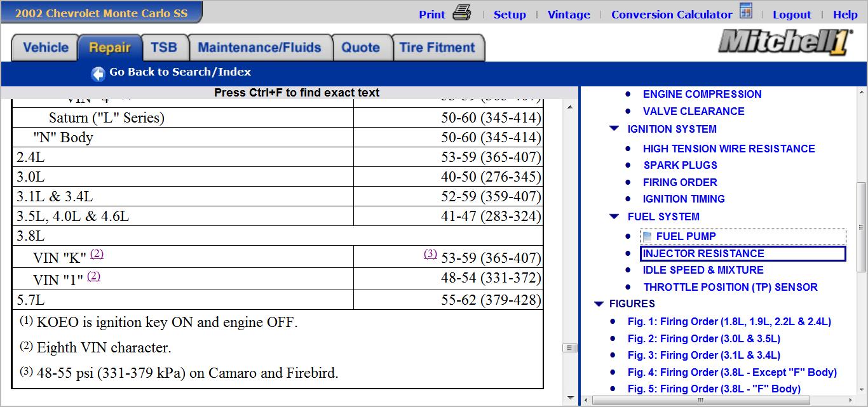Open the Setup link
Screen dimensions: 868x407
pyautogui.click(x=510, y=15)
